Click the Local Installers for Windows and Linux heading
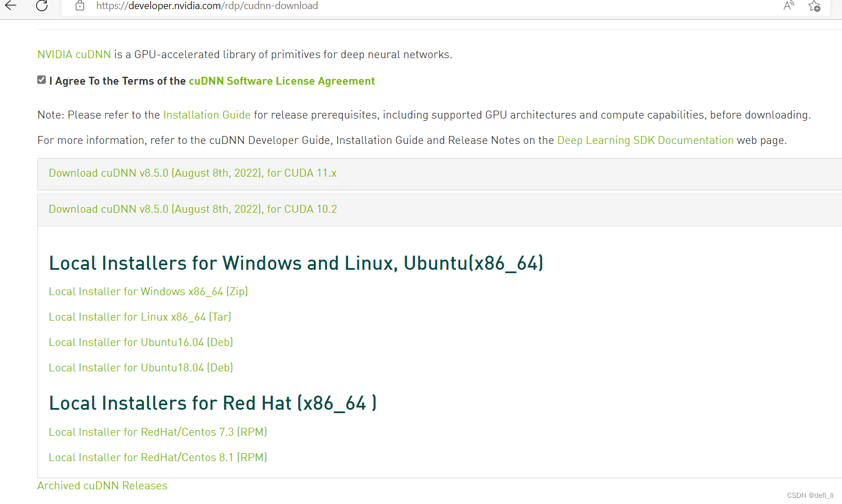This screenshot has width=842, height=504. [x=296, y=263]
